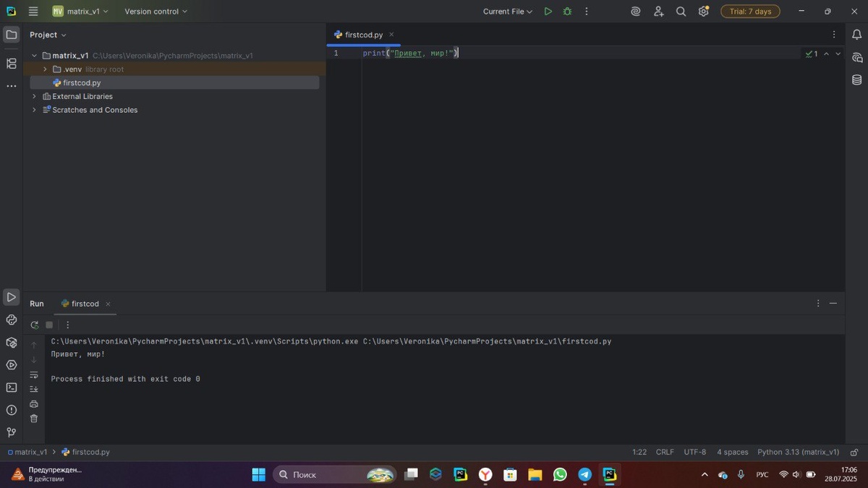Open the Terminal tool window
Image resolution: width=868 pixels, height=488 pixels.
pos(12,388)
